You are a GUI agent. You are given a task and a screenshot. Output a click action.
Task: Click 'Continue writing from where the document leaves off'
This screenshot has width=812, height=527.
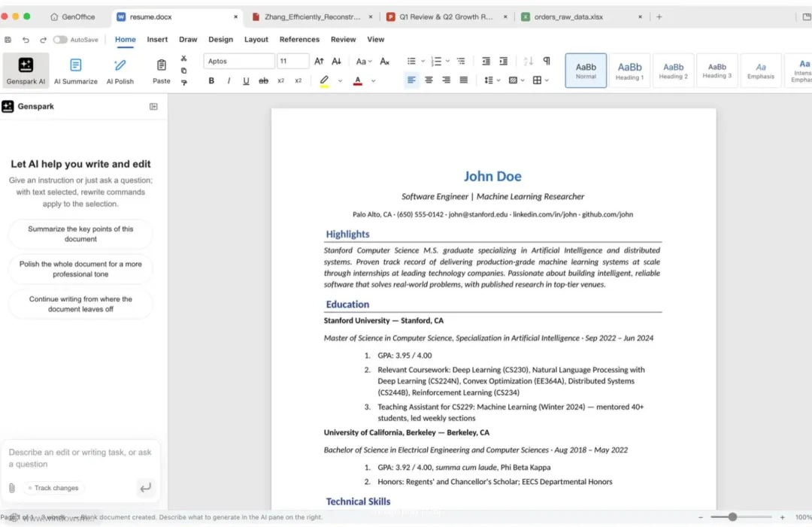(x=80, y=304)
